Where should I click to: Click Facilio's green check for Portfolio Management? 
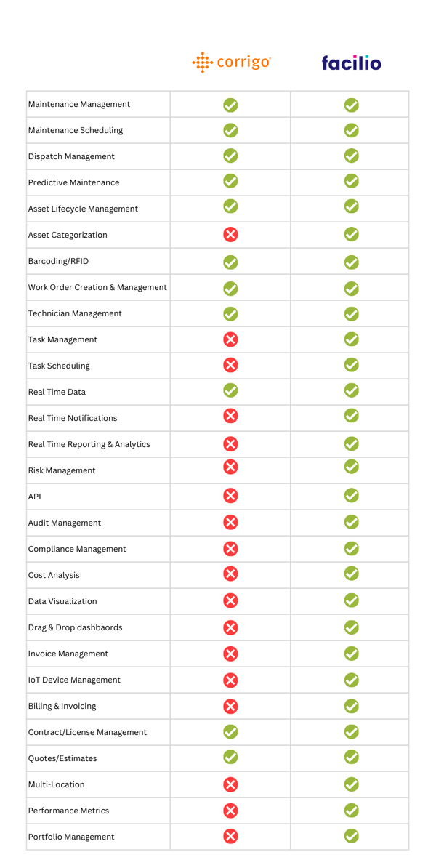pyautogui.click(x=351, y=836)
